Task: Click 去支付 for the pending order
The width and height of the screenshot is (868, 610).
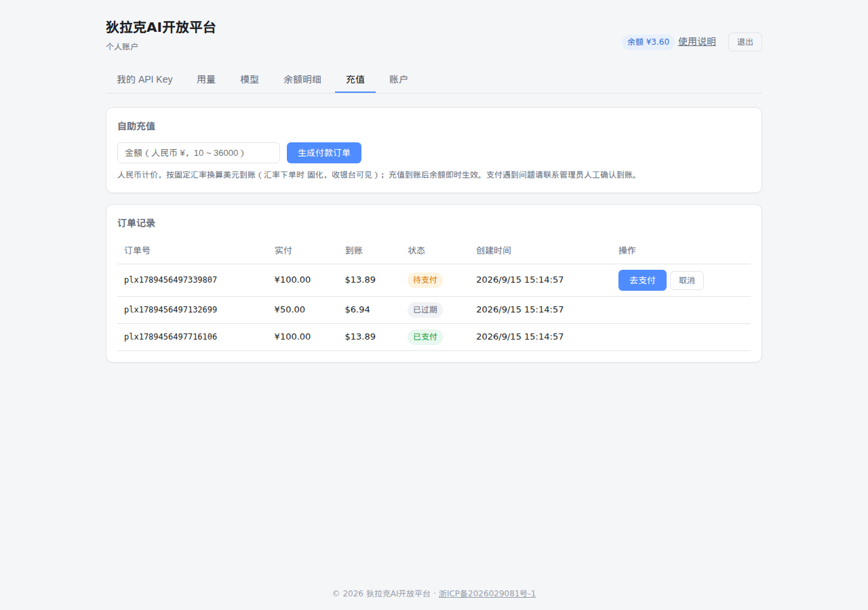Action: click(642, 280)
